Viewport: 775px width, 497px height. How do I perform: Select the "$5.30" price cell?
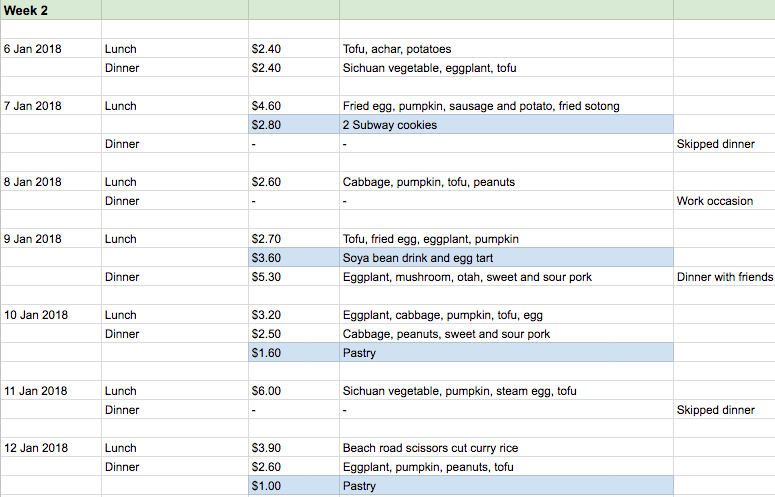pos(293,277)
